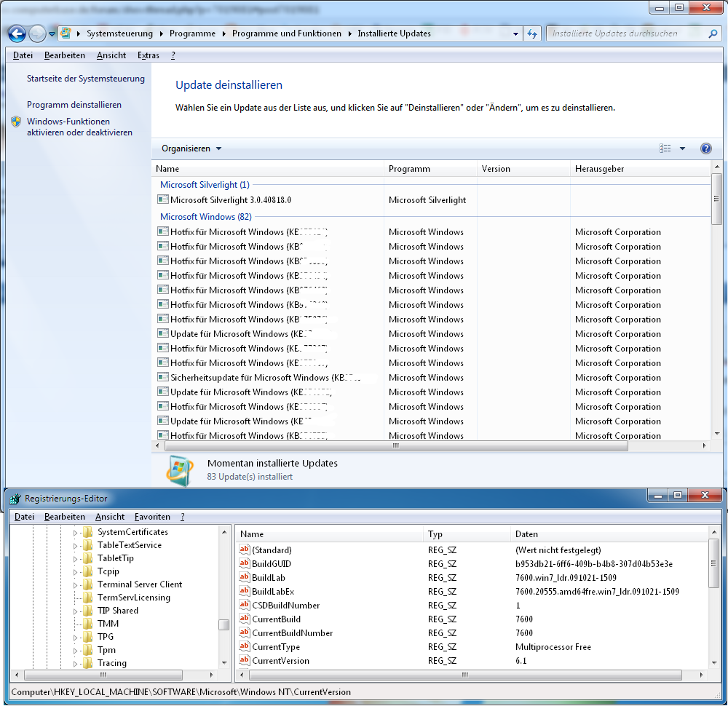Select the CSDBuildNumber value icon
Screen dimensions: 728x706
click(x=244, y=605)
